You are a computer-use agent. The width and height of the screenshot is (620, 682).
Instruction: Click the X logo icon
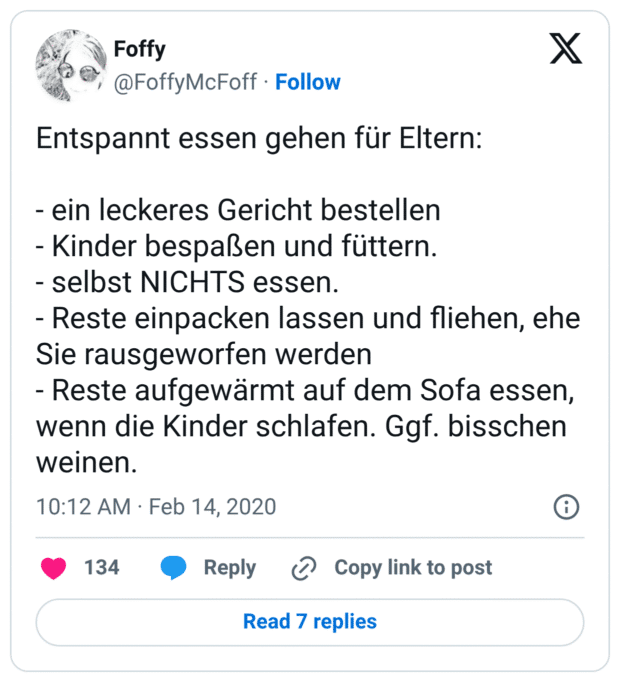tap(566, 48)
